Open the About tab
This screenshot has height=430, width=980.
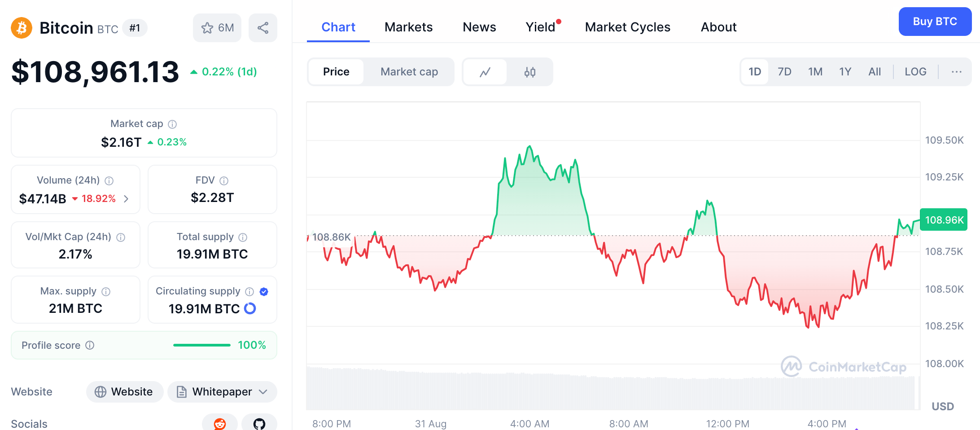(x=719, y=27)
